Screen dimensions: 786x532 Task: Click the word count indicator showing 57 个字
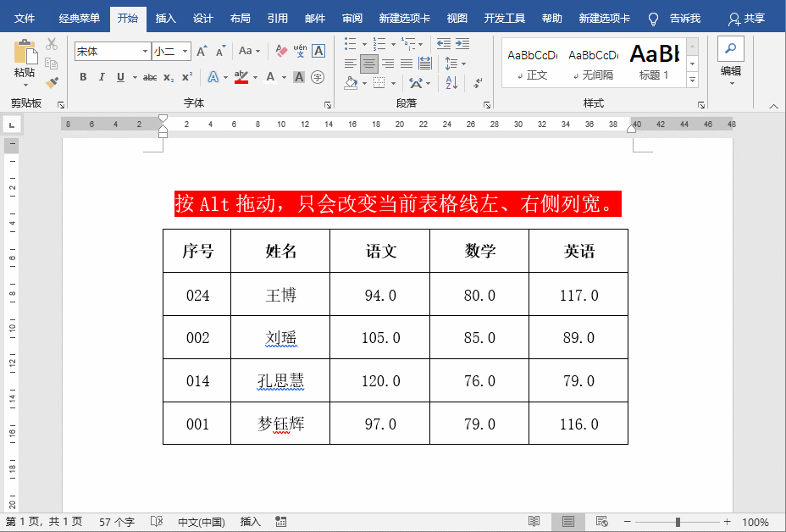click(116, 522)
